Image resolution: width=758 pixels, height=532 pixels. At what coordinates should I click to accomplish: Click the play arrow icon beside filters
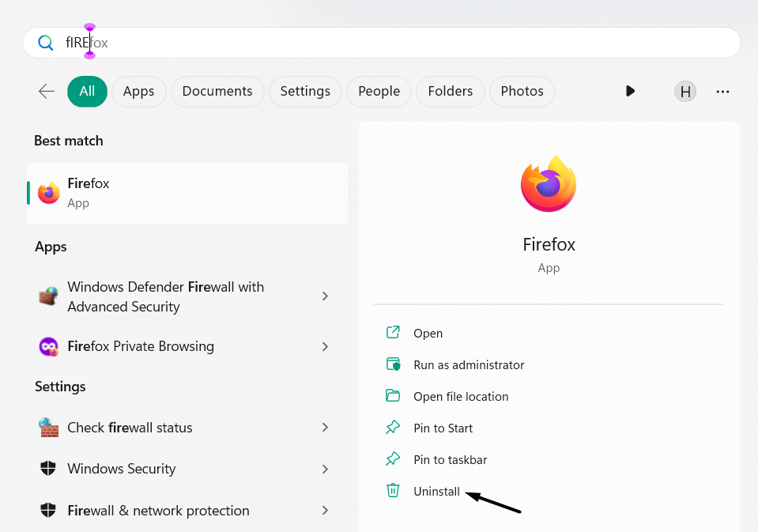[x=630, y=92]
